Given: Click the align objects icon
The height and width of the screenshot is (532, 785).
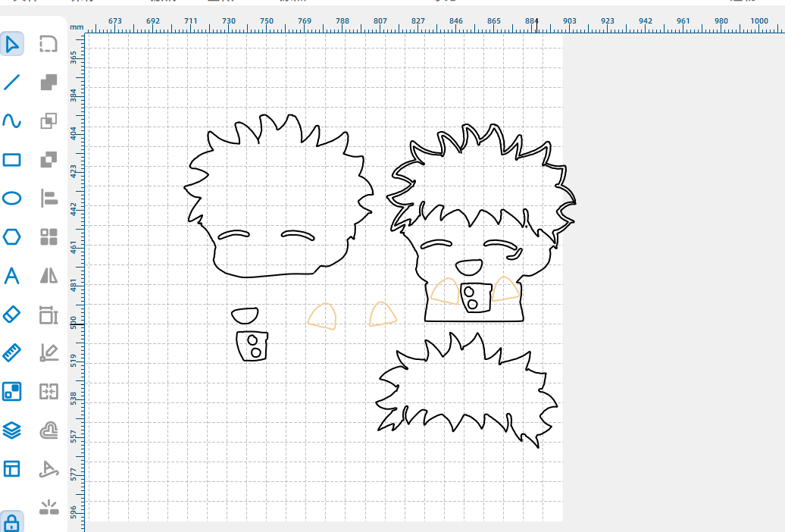Looking at the screenshot, I should (48, 199).
